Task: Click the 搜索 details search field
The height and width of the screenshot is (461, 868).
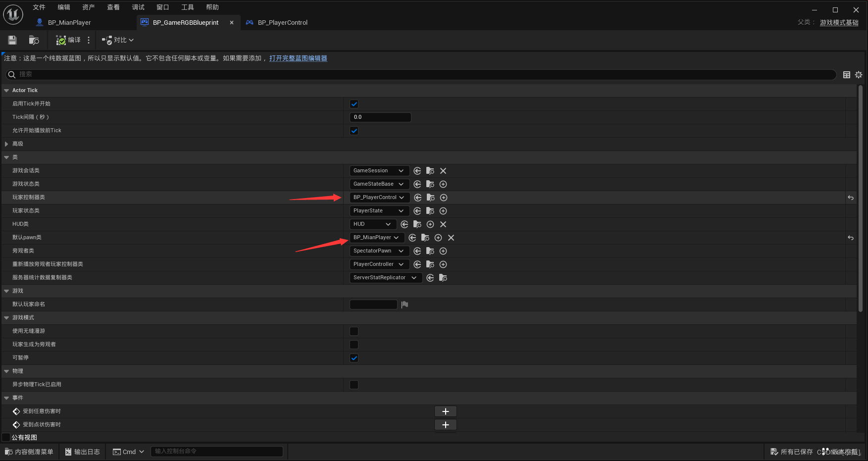Action: pyautogui.click(x=421, y=75)
